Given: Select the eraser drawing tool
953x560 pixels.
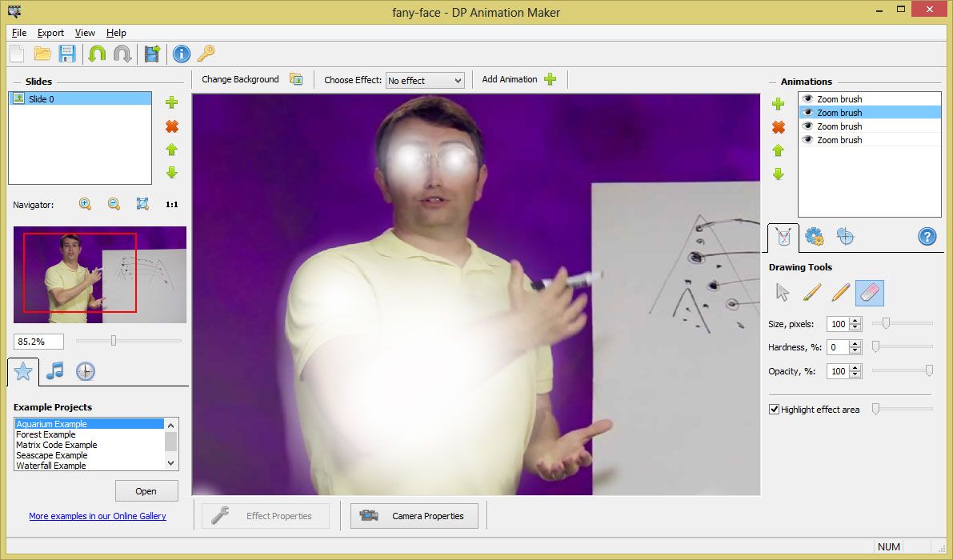Looking at the screenshot, I should [x=870, y=293].
